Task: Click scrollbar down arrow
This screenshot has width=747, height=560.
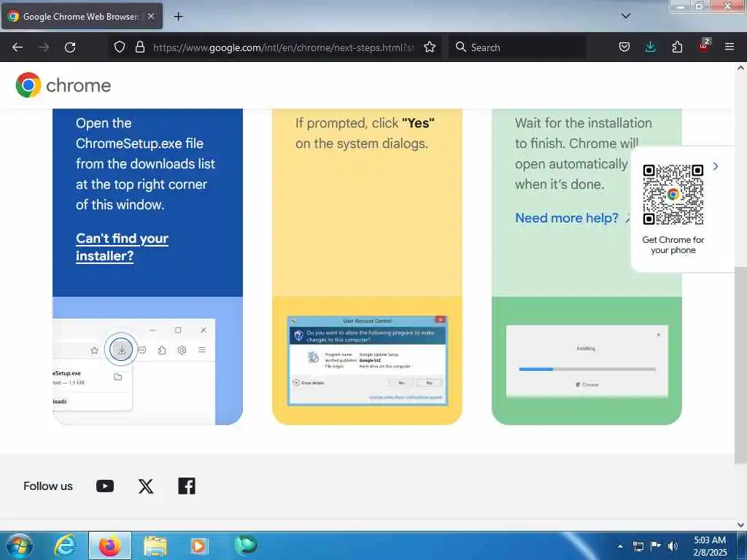Action: 741,524
